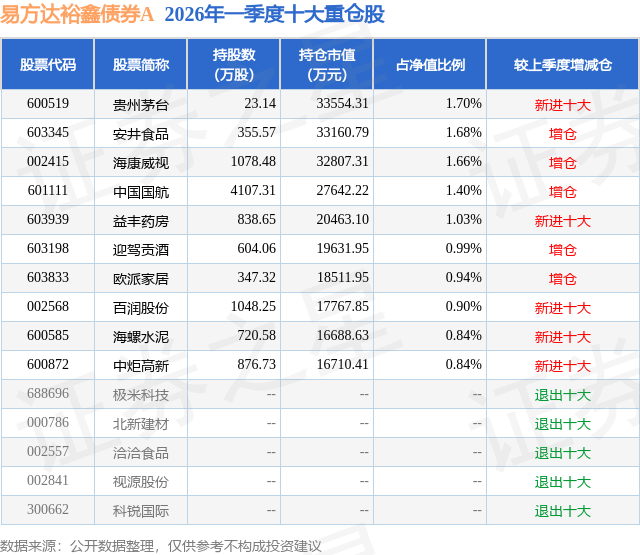Viewport: 640px width, 555px height.
Task: Click the 海螺水泥 stock name
Action: [x=141, y=337]
